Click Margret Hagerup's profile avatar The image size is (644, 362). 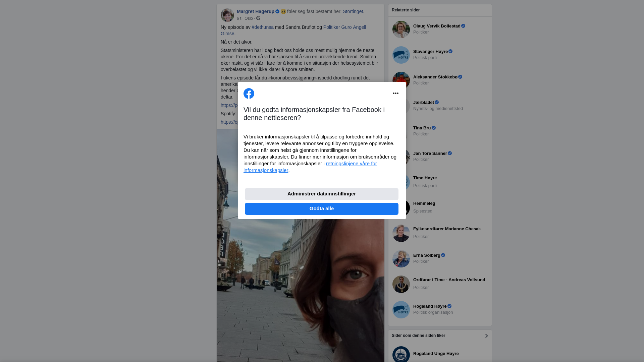tap(227, 15)
